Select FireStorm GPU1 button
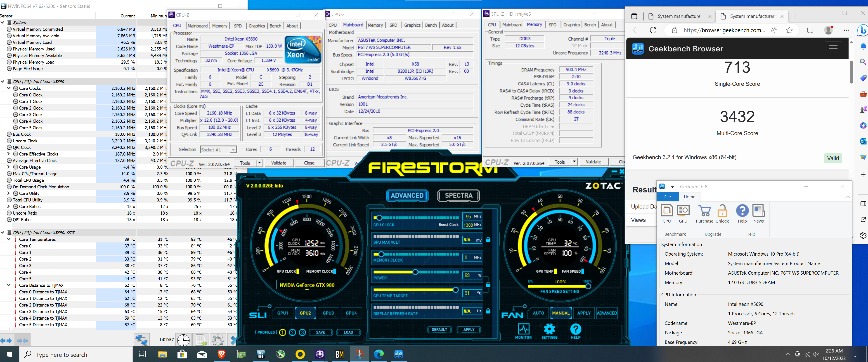868x362 pixels. 282,313
